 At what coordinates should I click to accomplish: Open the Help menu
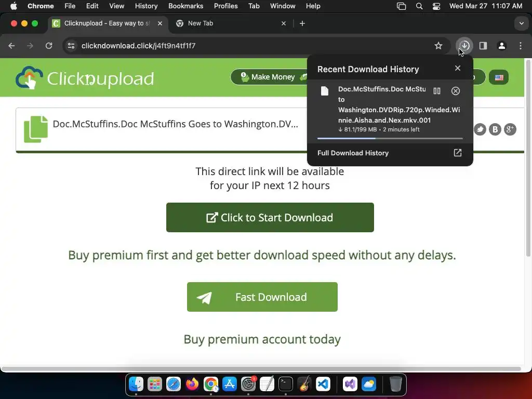[x=313, y=6]
